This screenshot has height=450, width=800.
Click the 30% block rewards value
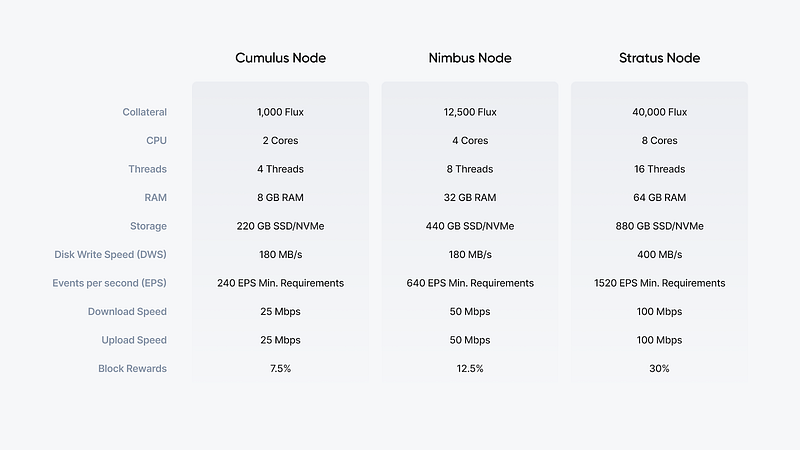(659, 369)
